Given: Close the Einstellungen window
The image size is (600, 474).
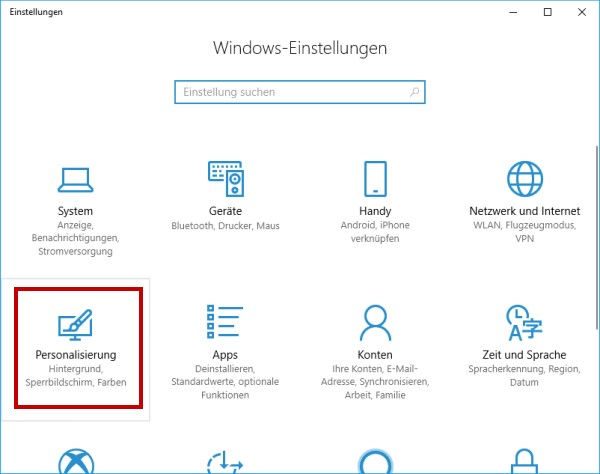Looking at the screenshot, I should point(582,12).
